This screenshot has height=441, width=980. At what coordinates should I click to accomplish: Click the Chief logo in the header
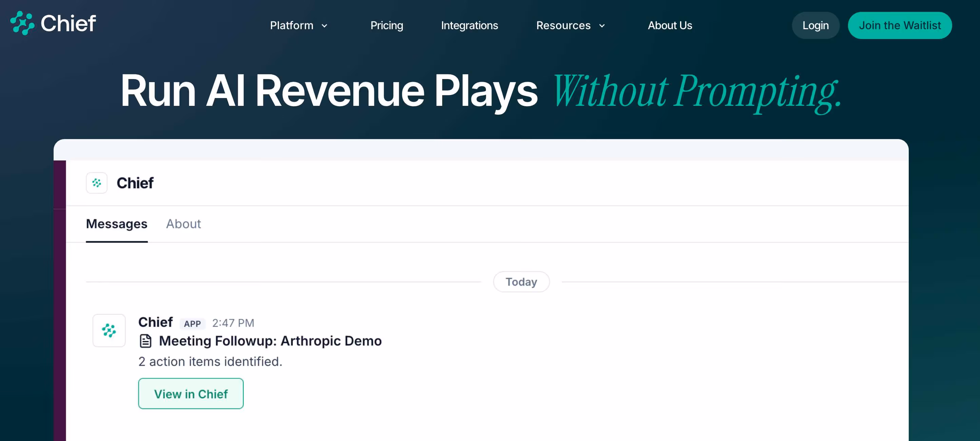(x=53, y=23)
